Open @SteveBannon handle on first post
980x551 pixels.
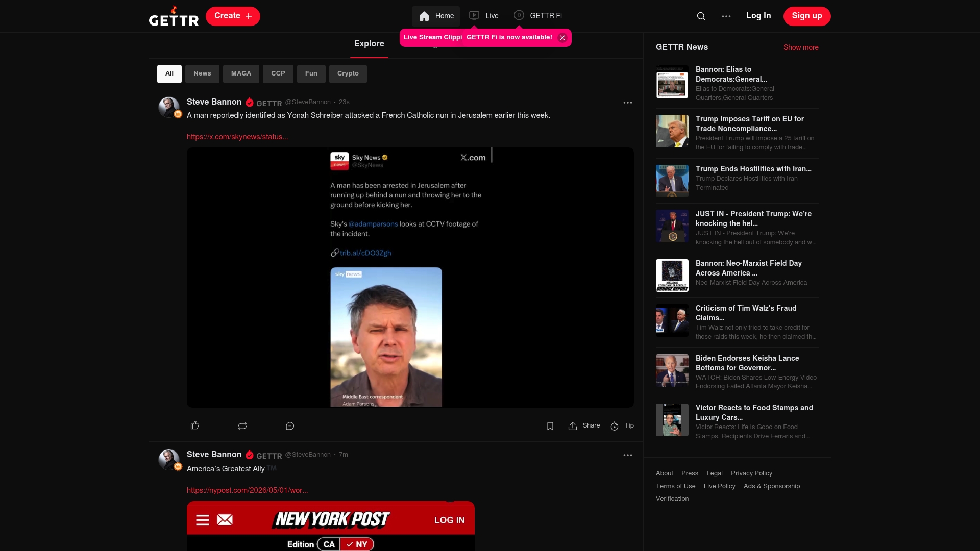pyautogui.click(x=308, y=102)
